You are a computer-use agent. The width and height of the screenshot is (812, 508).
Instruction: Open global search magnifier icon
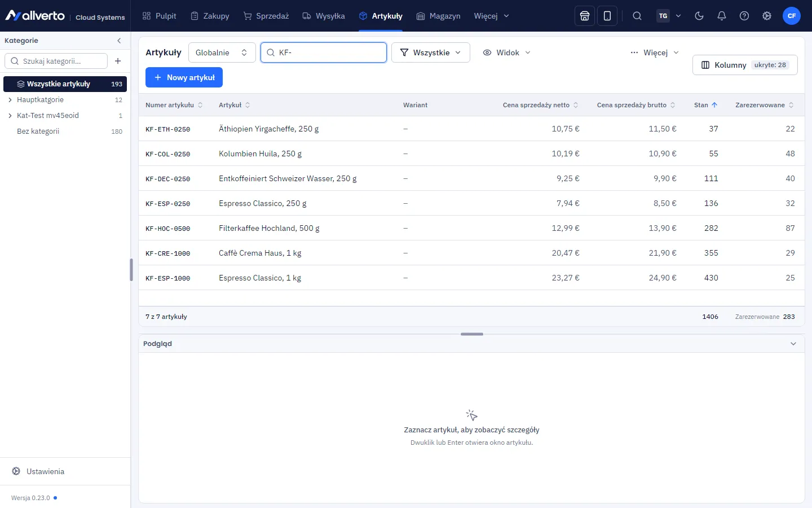click(637, 16)
